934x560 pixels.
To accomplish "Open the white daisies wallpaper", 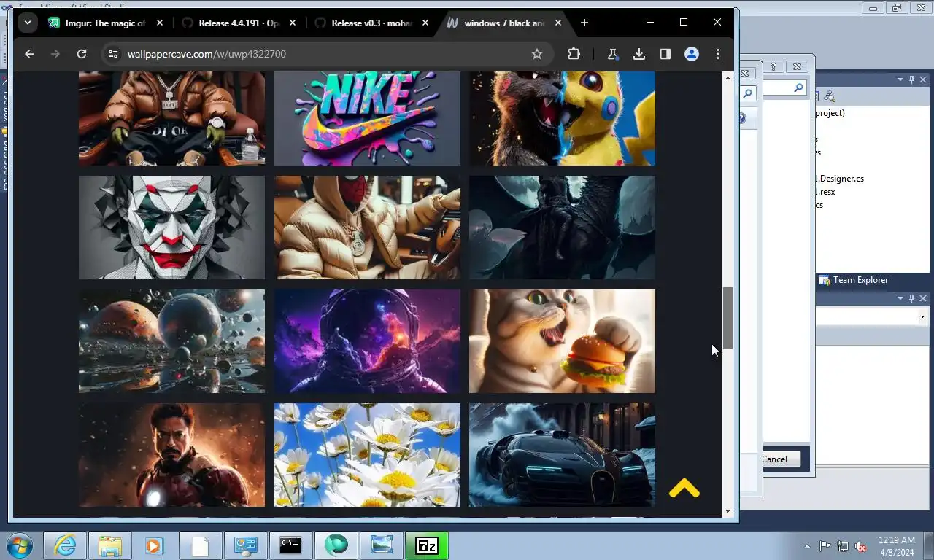I will click(367, 455).
